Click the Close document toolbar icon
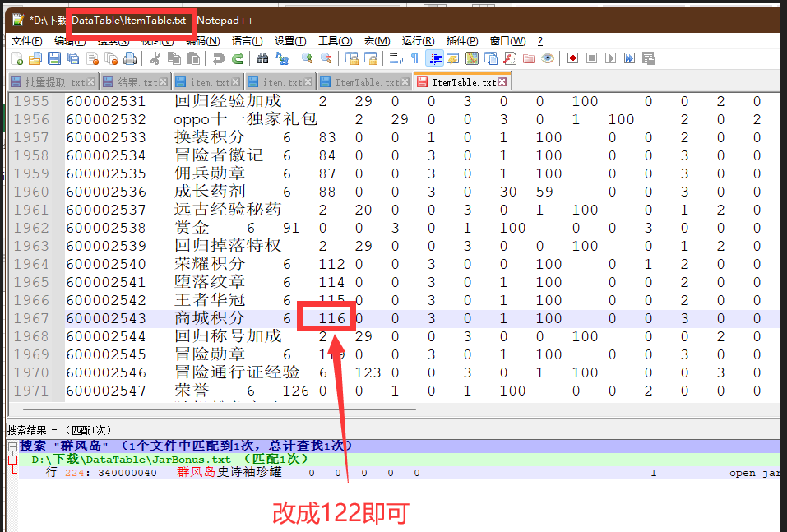 pyautogui.click(x=92, y=58)
